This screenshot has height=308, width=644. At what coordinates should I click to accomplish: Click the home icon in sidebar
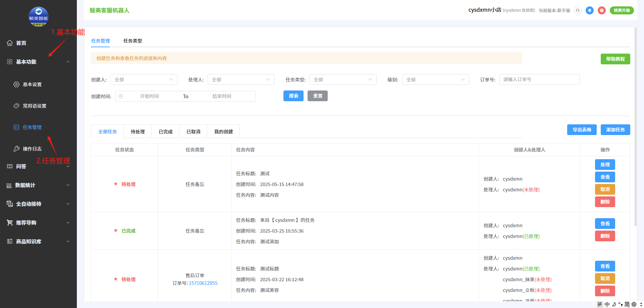tap(10, 43)
